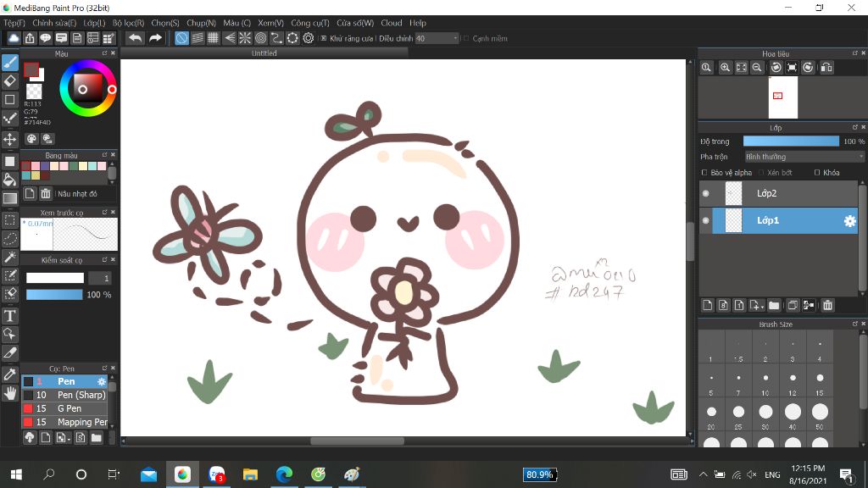Select the Eyedropper tool
868x488 pixels.
(x=10, y=374)
